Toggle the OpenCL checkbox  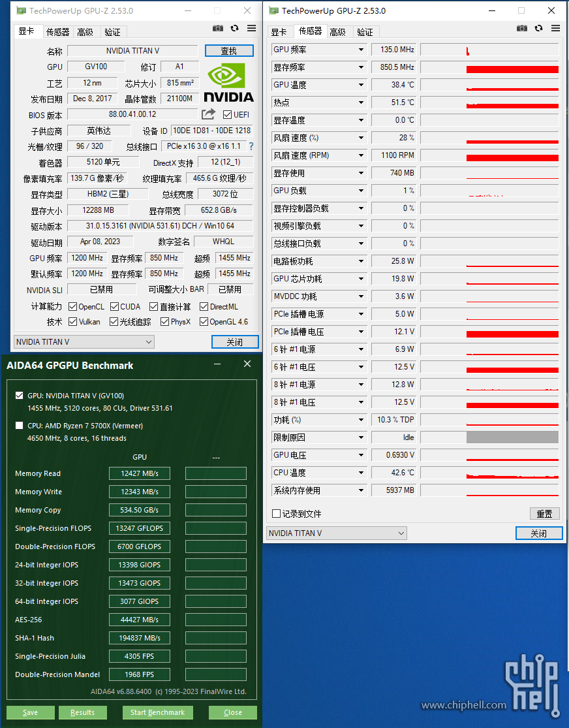[x=72, y=307]
